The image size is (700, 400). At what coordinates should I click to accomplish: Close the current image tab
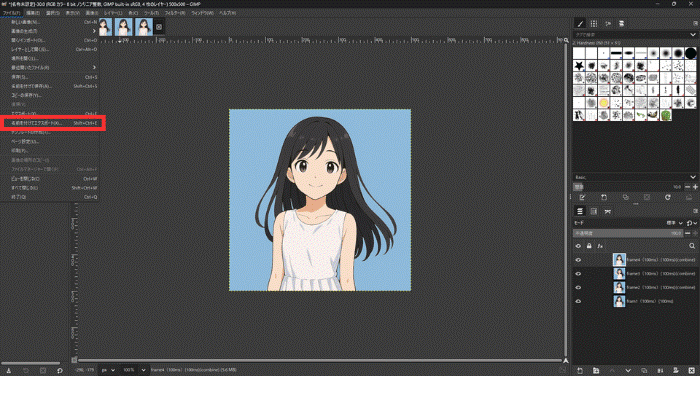159,27
